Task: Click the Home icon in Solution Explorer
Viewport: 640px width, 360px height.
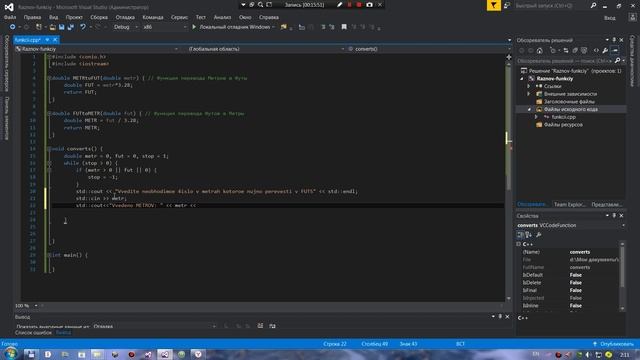Action: tap(540, 51)
